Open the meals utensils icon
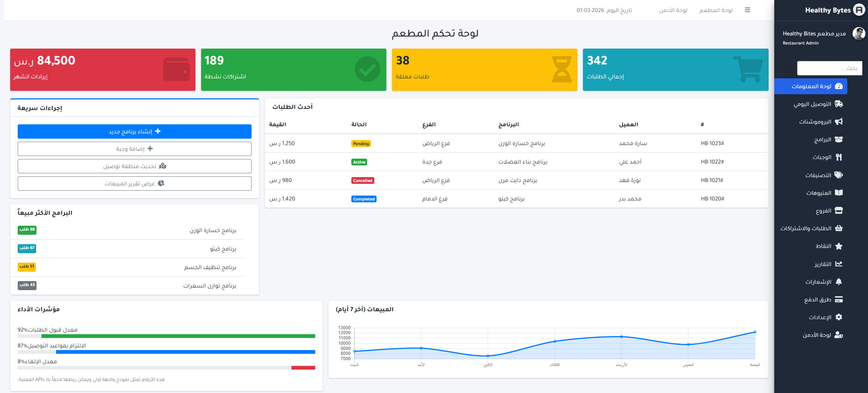This screenshot has height=393, width=868. coord(839,157)
